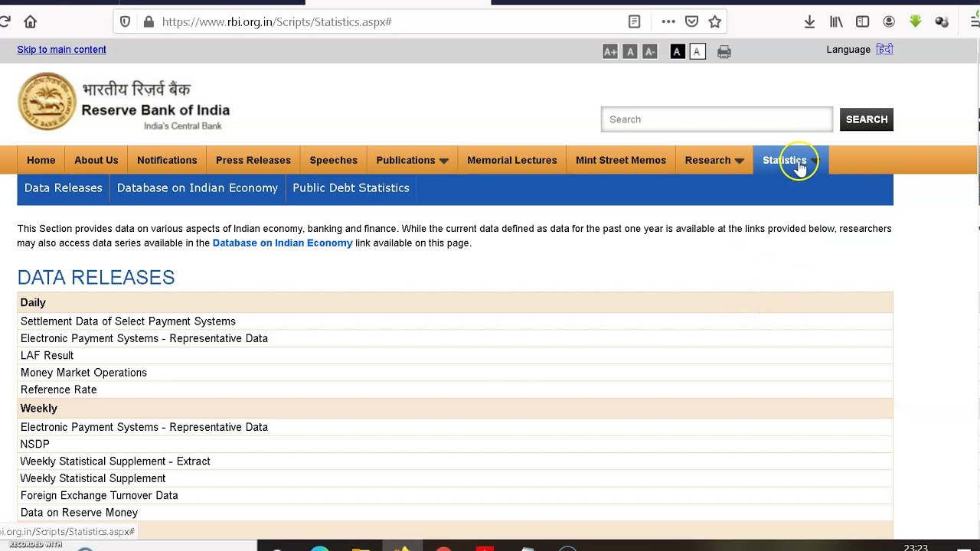Click the Weekly section heading row
The width and height of the screenshot is (980, 551).
(455, 408)
